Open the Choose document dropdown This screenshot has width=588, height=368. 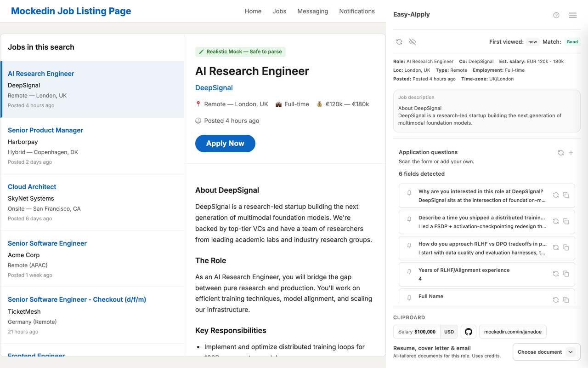click(546, 352)
